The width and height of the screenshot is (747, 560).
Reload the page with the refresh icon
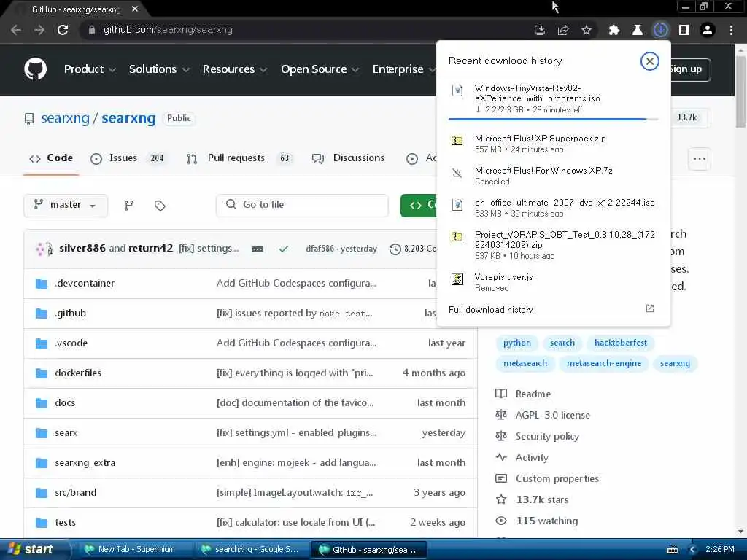coord(63,30)
